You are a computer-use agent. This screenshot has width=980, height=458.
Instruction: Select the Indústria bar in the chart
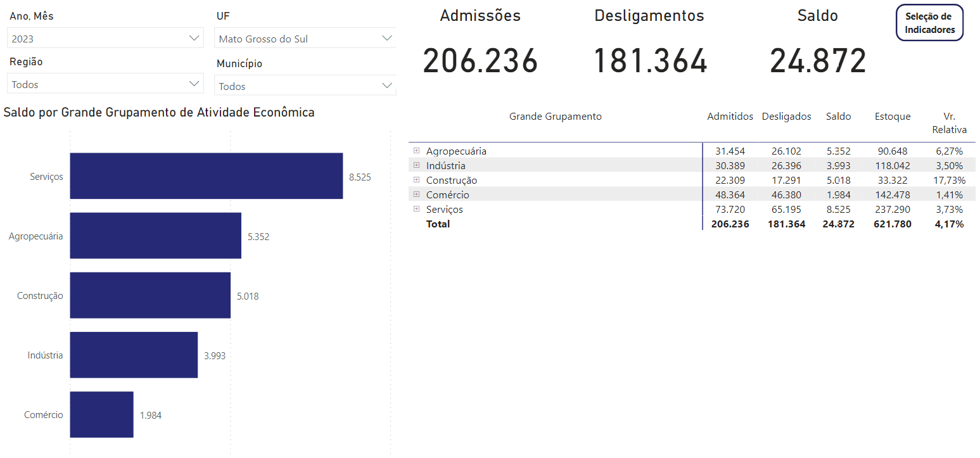[134, 355]
